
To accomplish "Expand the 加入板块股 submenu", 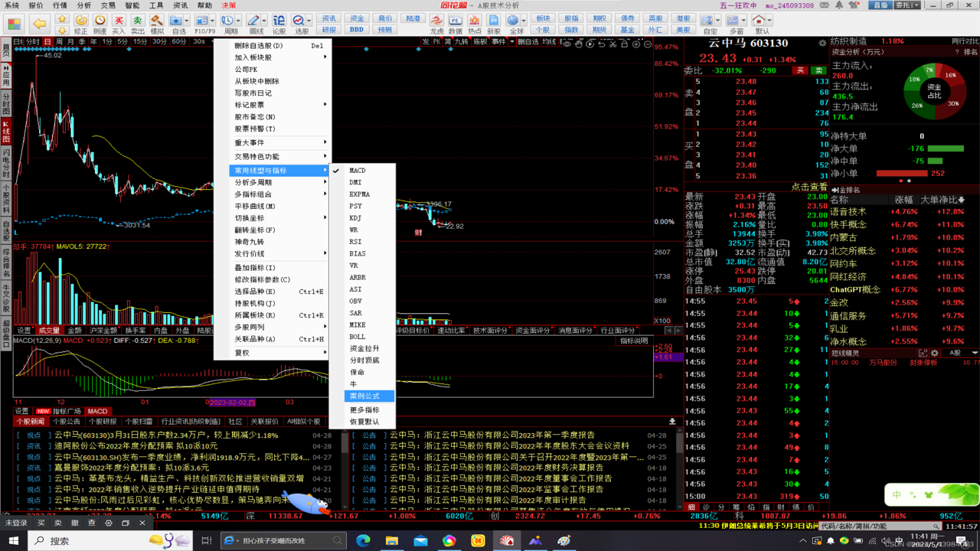I will point(279,57).
